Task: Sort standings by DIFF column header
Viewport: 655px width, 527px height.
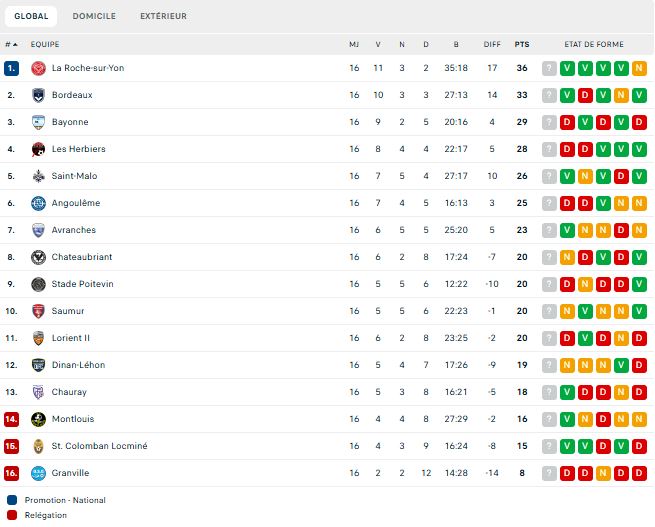Action: click(x=491, y=44)
